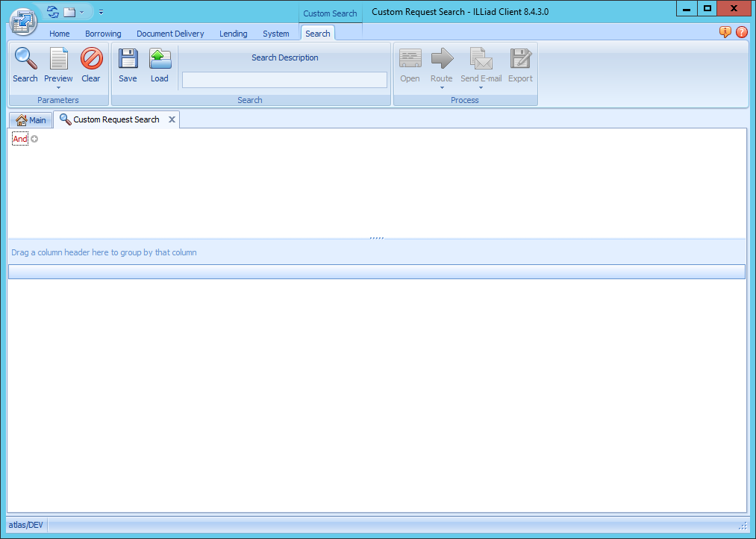The height and width of the screenshot is (539, 756).
Task: Change the And group operator
Action: 20,139
